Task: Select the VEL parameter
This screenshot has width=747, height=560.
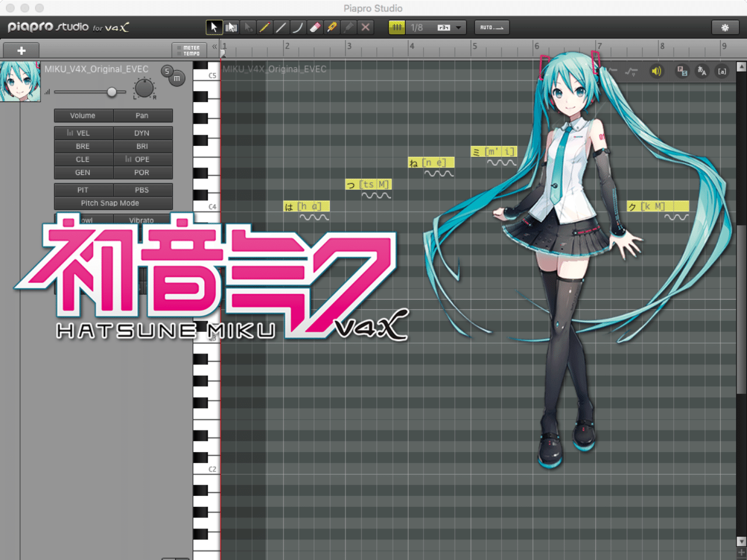Action: [x=83, y=133]
